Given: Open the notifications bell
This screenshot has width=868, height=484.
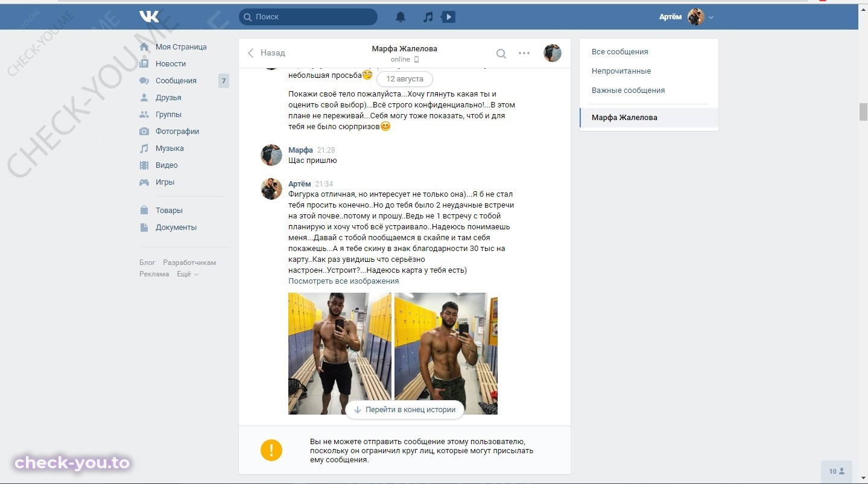Looking at the screenshot, I should [x=401, y=17].
